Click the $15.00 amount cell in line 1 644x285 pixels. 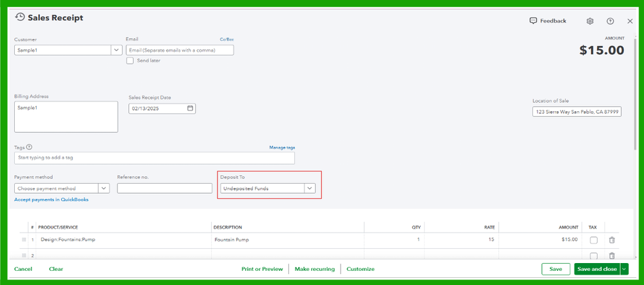(x=540, y=239)
